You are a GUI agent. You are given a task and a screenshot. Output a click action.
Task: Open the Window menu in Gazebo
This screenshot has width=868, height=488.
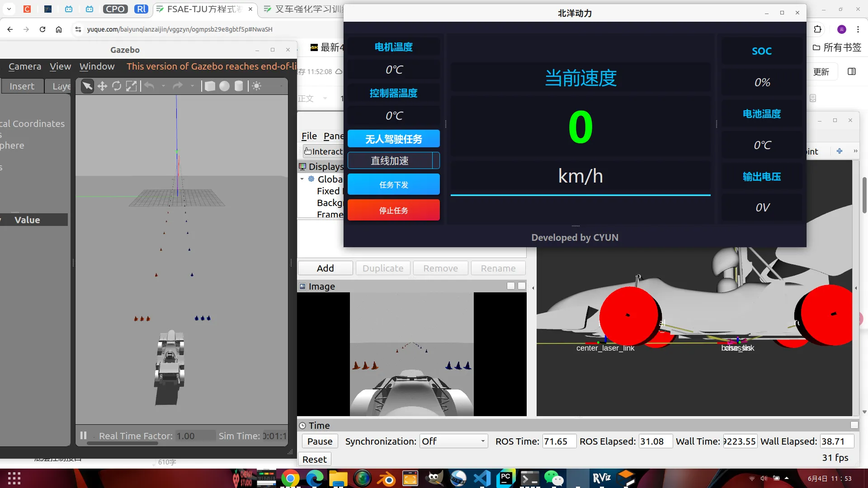[97, 66]
